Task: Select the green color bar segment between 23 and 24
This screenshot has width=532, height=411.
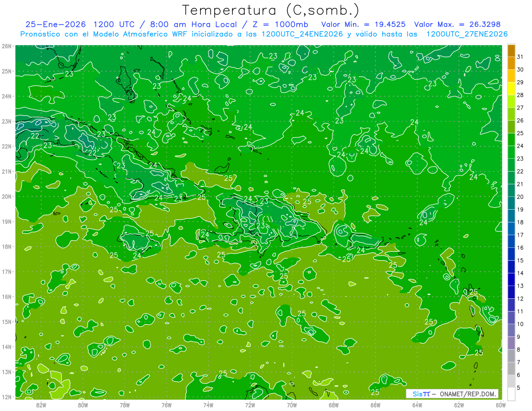Action: point(511,152)
